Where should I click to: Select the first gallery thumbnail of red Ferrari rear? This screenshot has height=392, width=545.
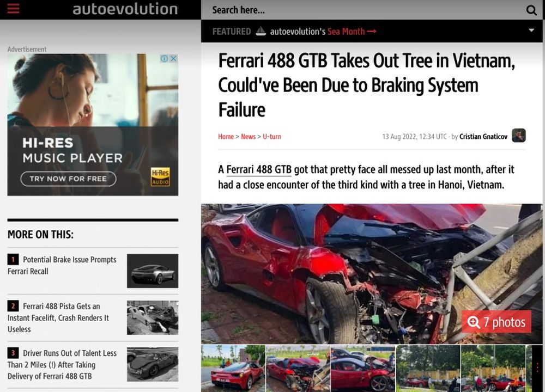[233, 369]
